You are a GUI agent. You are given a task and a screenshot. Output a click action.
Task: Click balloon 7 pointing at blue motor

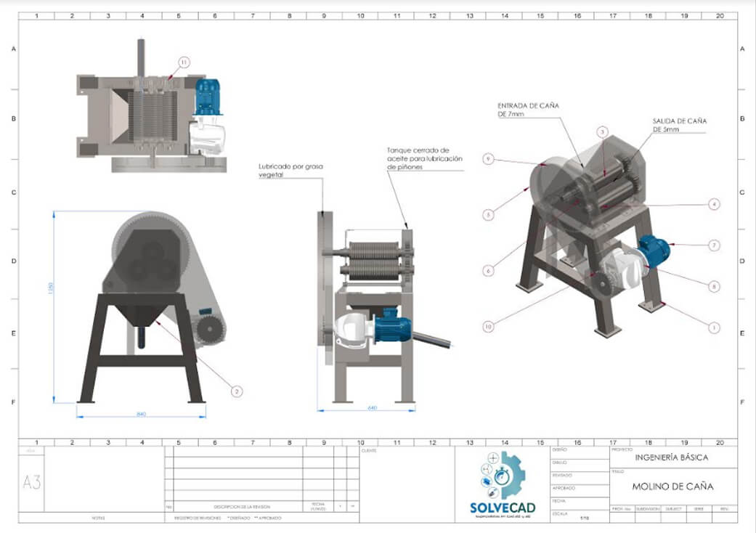(x=714, y=245)
